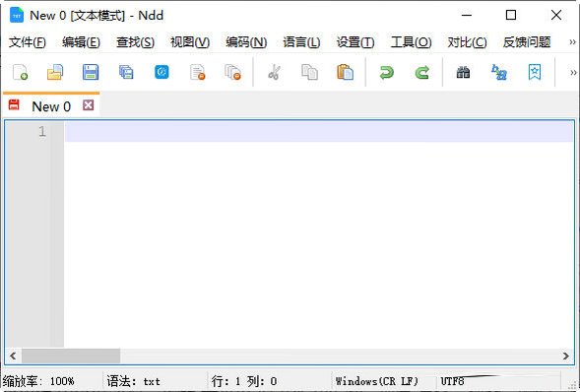Click the horizontal scrollbar thumb
580x392 pixels.
pyautogui.click(x=71, y=356)
